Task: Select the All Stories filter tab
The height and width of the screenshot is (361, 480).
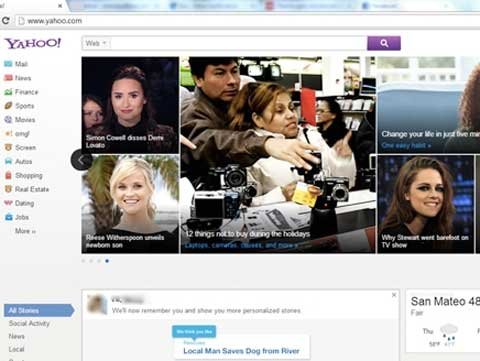Action: tap(39, 311)
